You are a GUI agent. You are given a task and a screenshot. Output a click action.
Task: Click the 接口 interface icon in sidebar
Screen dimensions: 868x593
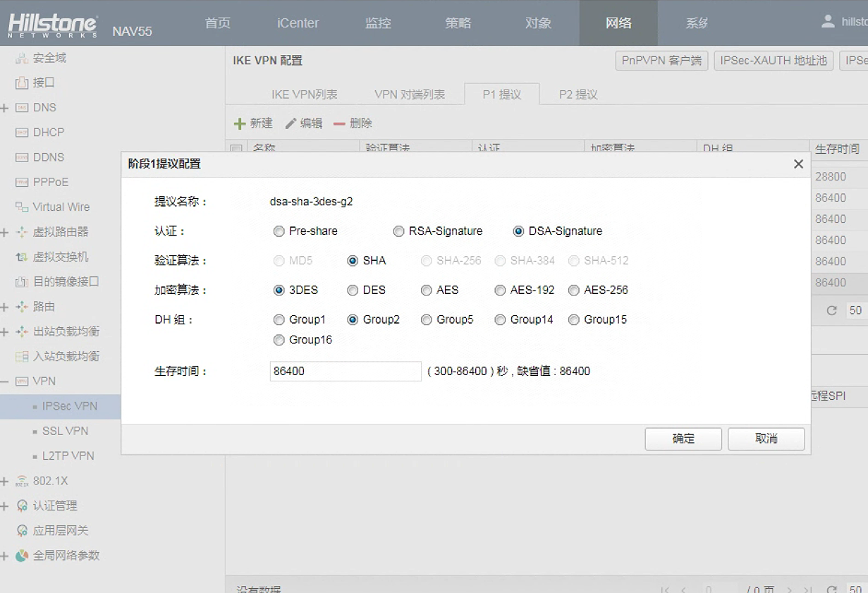click(x=22, y=82)
